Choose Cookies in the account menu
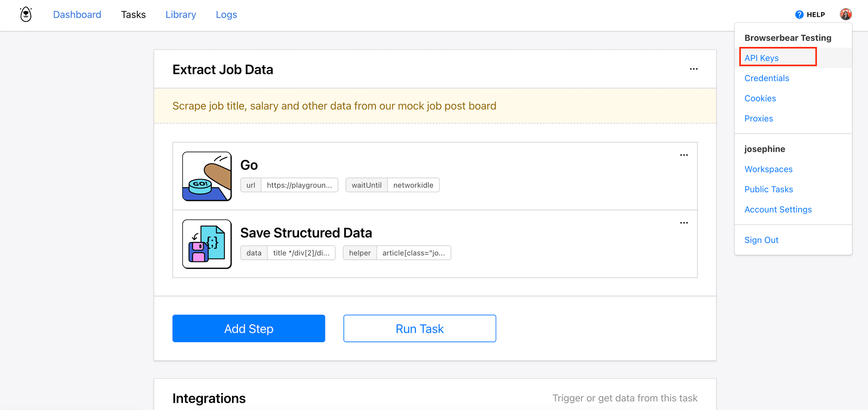The image size is (868, 410). 760,98
